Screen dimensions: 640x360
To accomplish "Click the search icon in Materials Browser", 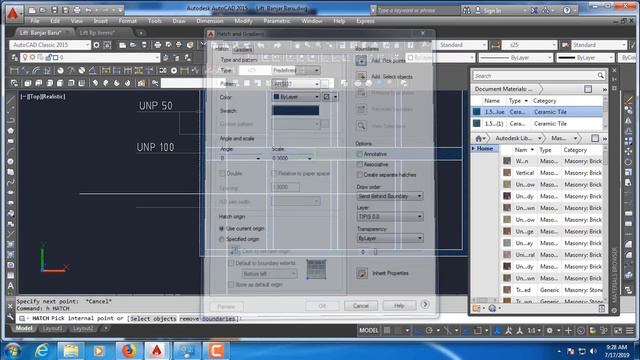I will pyautogui.click(x=600, y=76).
